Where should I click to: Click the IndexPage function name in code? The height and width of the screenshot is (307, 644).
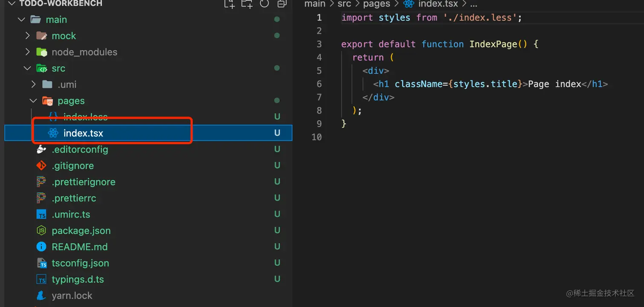click(493, 44)
